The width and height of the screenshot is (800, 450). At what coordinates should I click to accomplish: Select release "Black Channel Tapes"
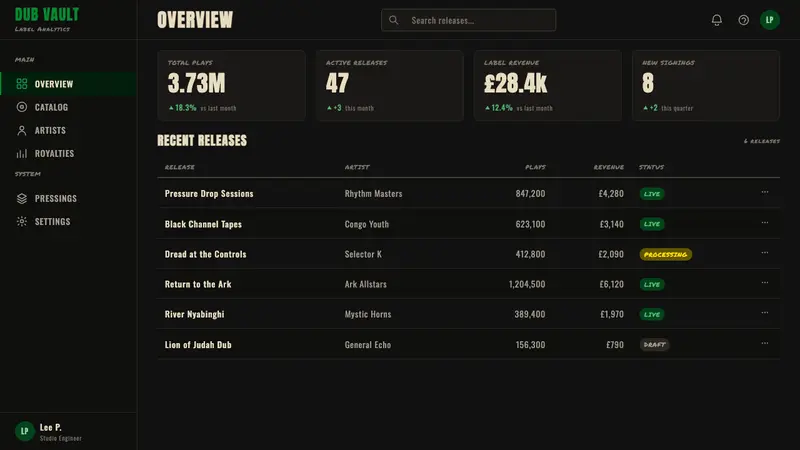[203, 224]
